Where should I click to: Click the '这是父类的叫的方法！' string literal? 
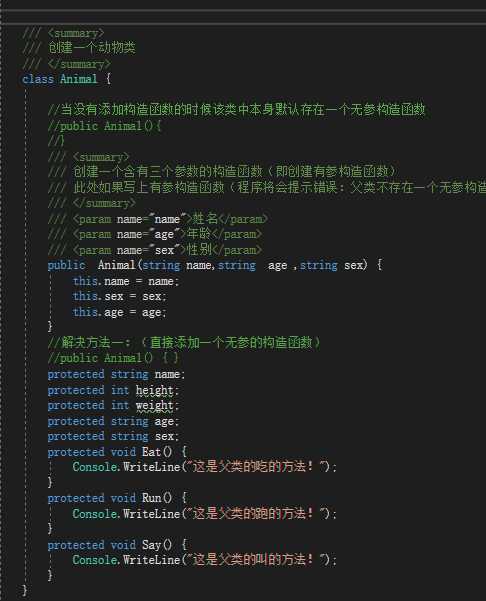pos(258,560)
